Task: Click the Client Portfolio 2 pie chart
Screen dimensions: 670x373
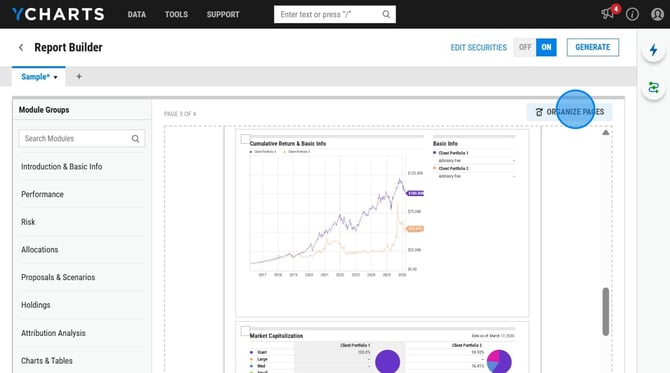Action: coord(499,361)
